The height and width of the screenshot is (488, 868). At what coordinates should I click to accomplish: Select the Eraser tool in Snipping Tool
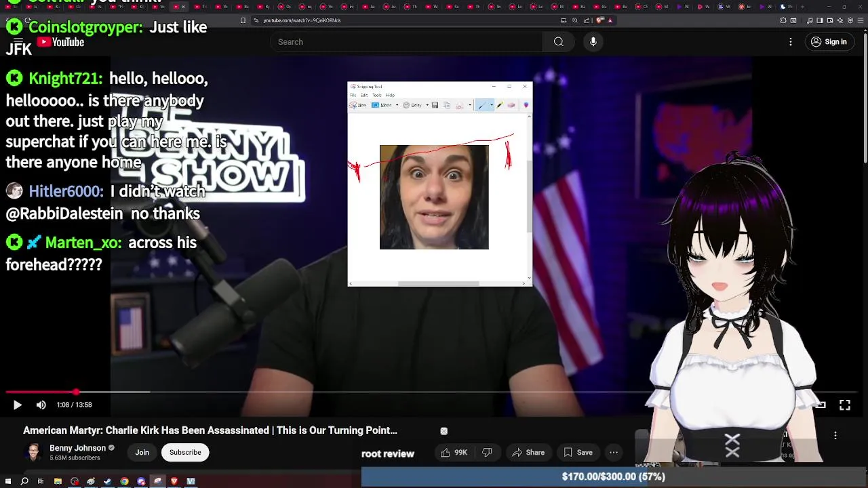point(511,105)
